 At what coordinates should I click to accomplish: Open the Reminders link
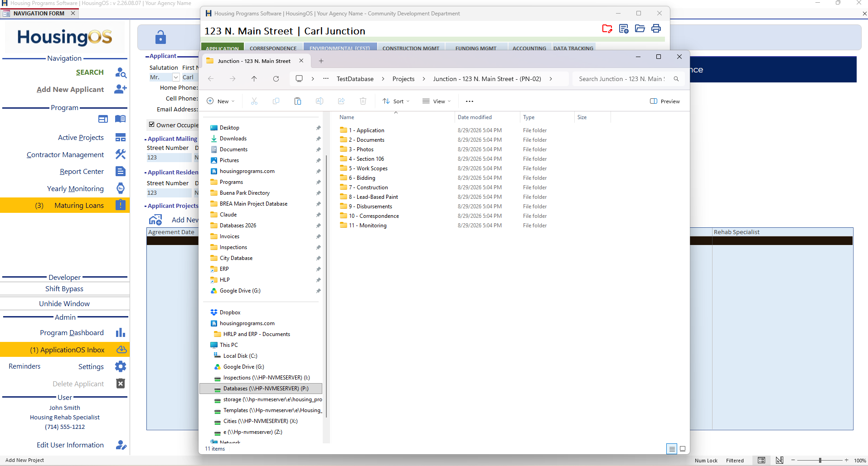24,366
